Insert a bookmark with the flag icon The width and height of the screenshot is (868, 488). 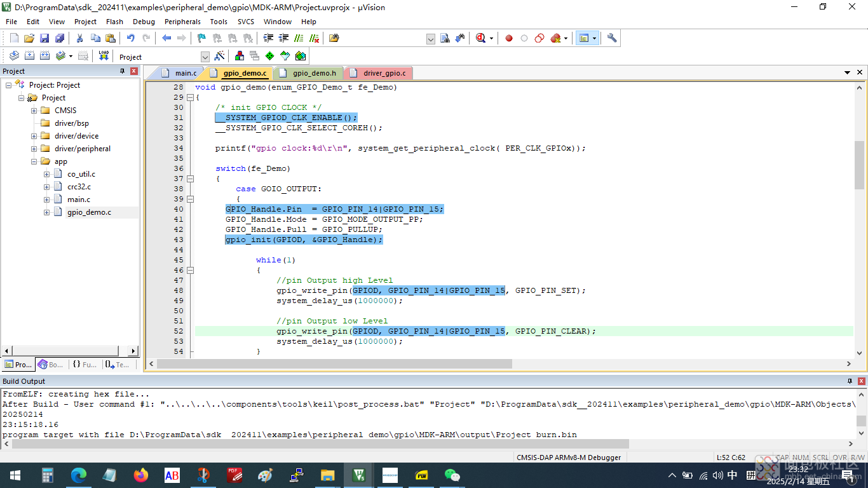pyautogui.click(x=201, y=38)
